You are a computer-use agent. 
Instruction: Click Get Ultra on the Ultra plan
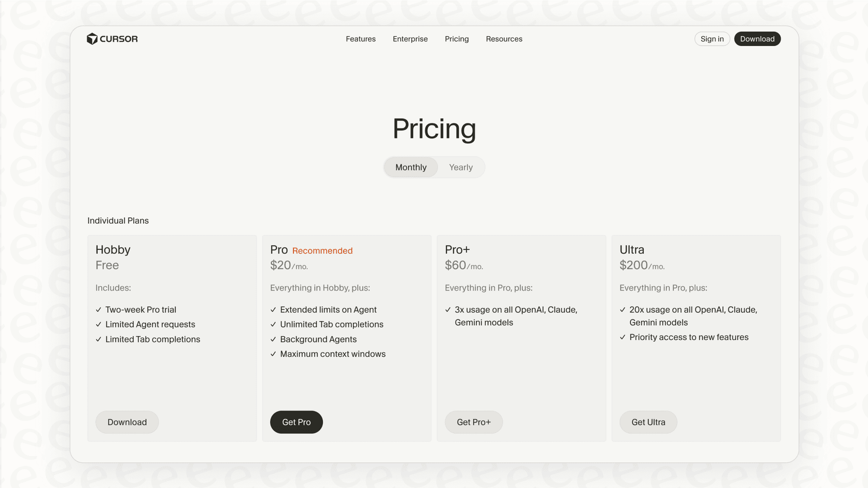(648, 422)
